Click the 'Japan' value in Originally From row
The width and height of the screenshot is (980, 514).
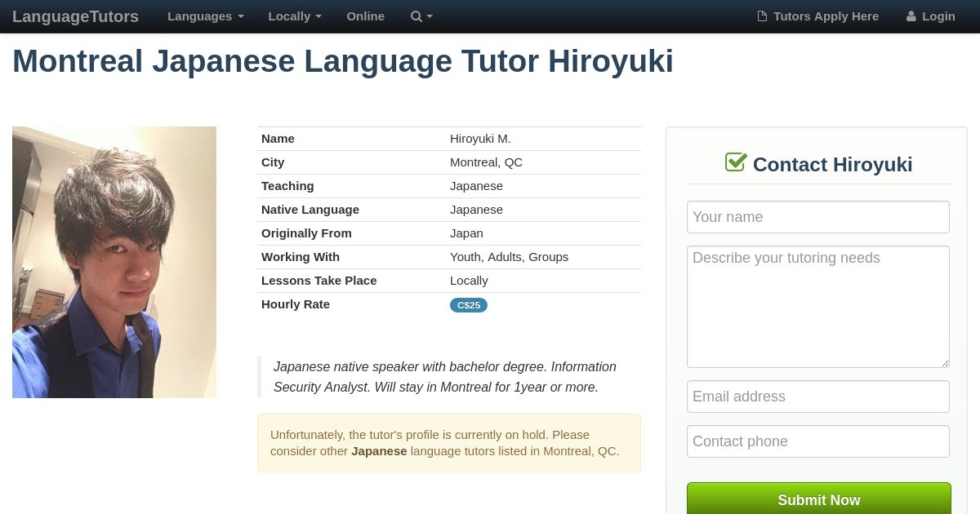(x=466, y=233)
